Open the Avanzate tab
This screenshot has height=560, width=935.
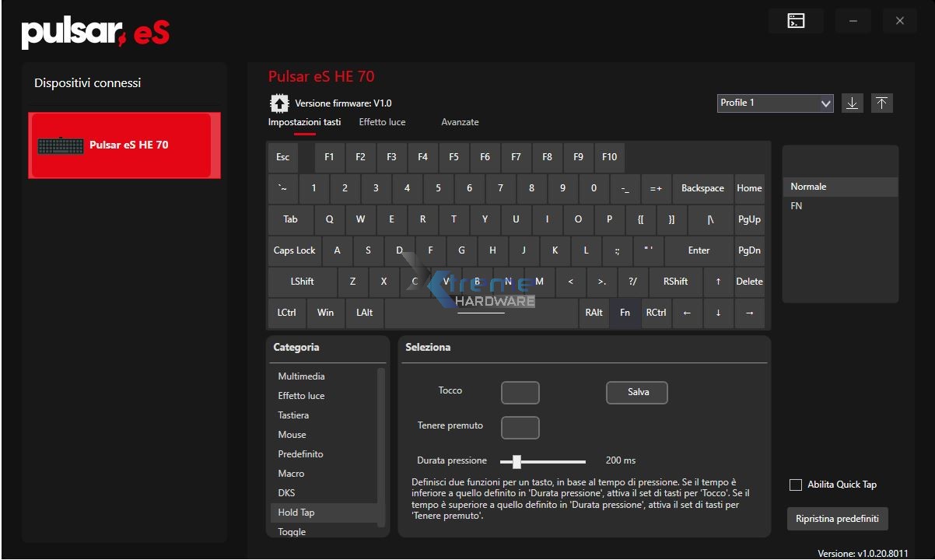click(460, 122)
